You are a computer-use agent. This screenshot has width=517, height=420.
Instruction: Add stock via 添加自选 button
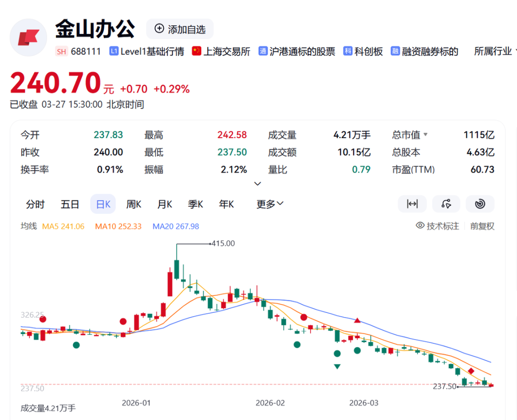[x=180, y=29]
